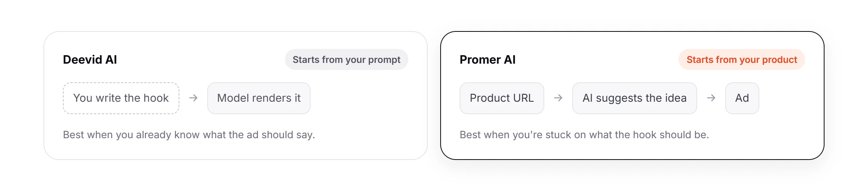Screen dimensions: 868x191
Task: Select the highlighted Promer AI comparison card
Action: (x=632, y=95)
